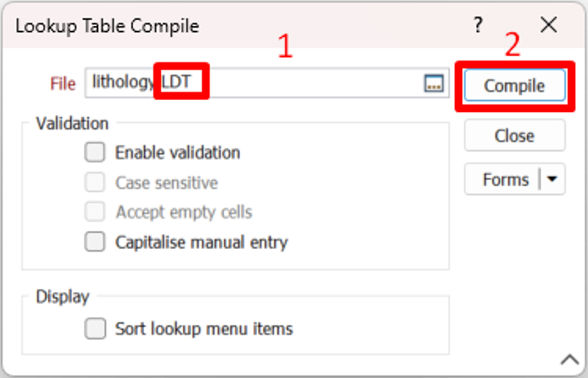Click the red annotation number 1

(285, 48)
